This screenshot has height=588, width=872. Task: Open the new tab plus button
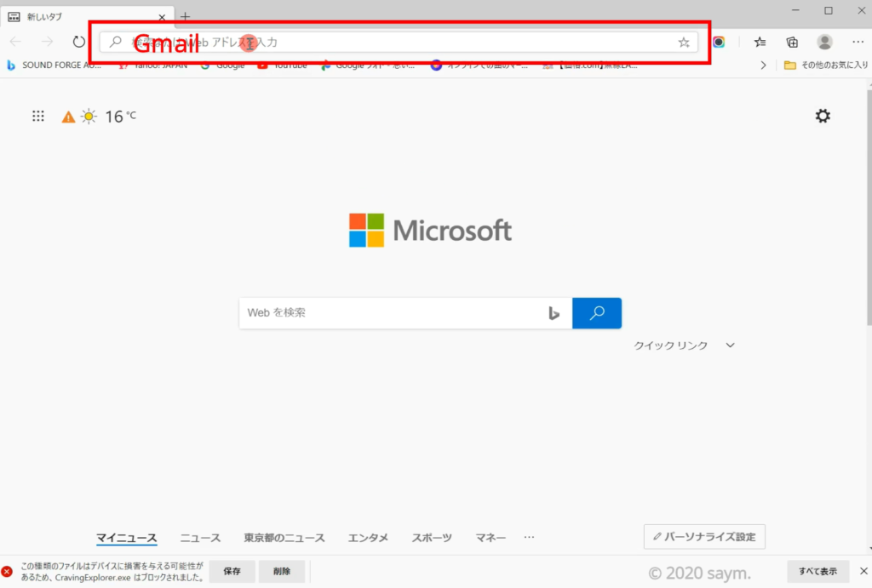click(186, 15)
